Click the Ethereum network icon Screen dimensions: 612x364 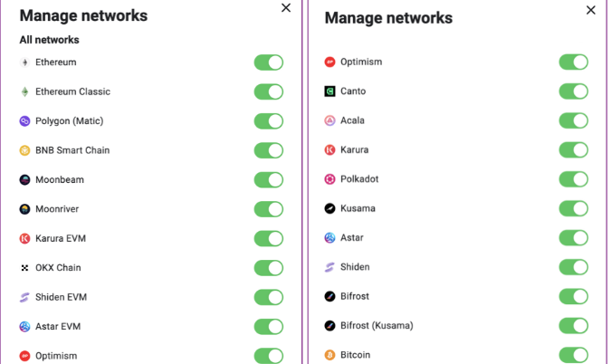click(x=24, y=62)
